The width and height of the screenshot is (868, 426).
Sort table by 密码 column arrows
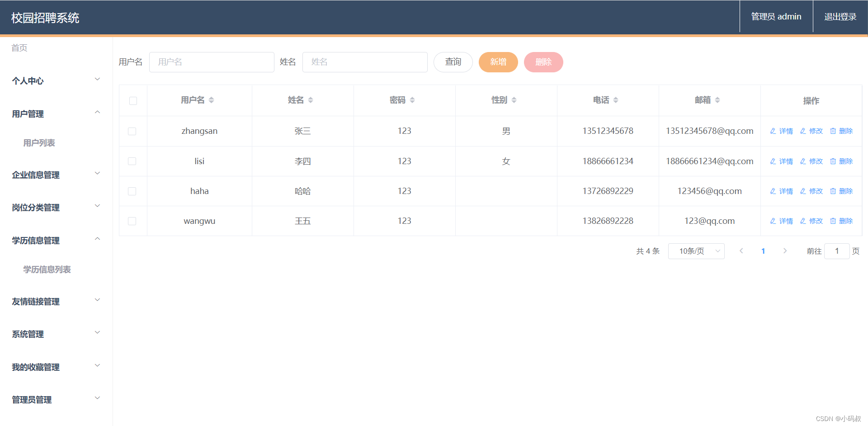[412, 100]
